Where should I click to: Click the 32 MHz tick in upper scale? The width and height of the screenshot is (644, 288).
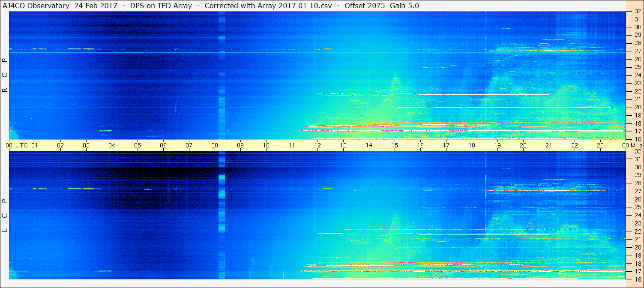pyautogui.click(x=637, y=12)
